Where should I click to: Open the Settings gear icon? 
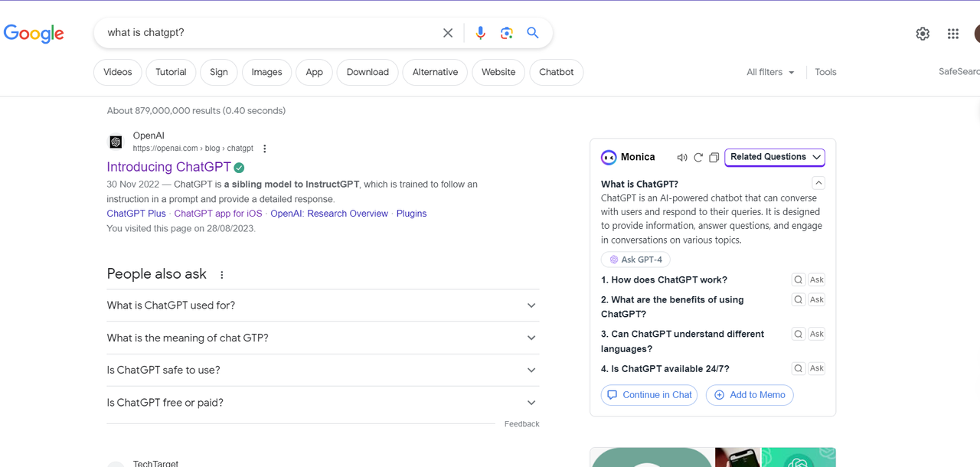tap(923, 34)
